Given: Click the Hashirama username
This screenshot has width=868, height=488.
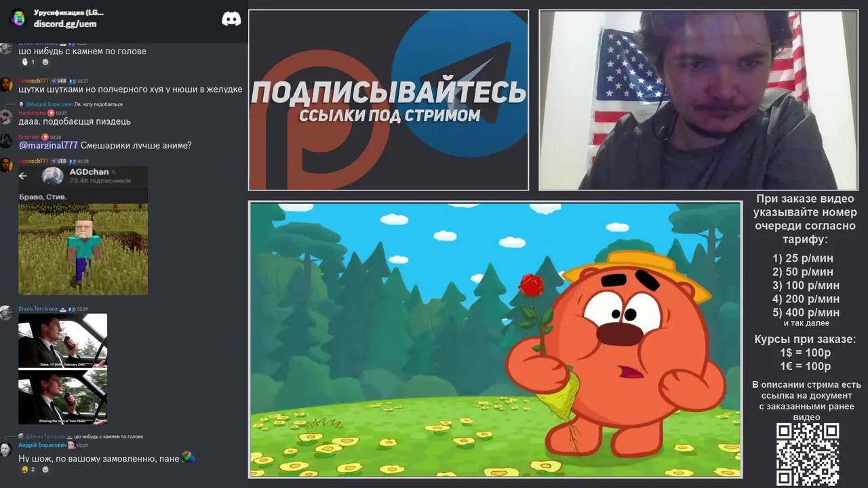Looking at the screenshot, I should pos(32,113).
